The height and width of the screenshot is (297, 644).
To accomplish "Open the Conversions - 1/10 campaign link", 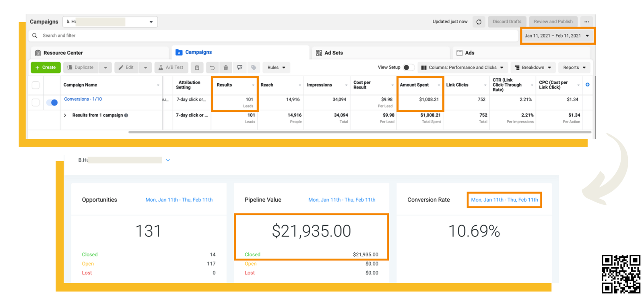I will (x=83, y=99).
